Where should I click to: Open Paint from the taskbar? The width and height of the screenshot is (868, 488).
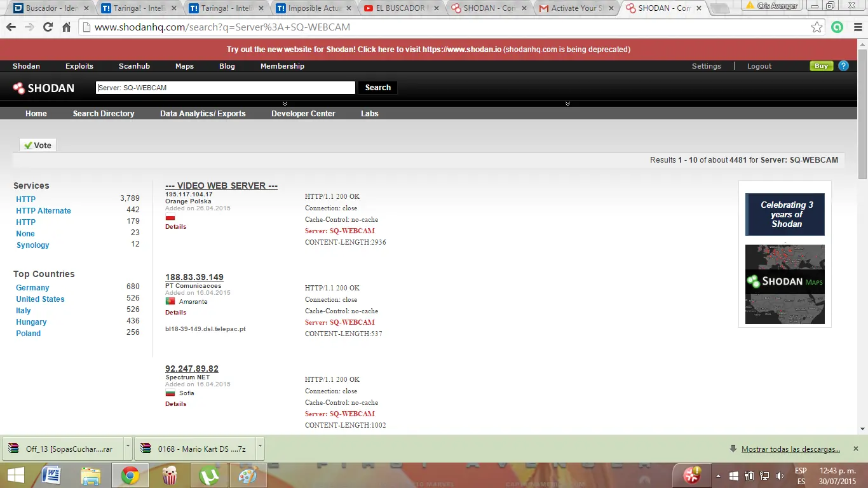tap(247, 475)
